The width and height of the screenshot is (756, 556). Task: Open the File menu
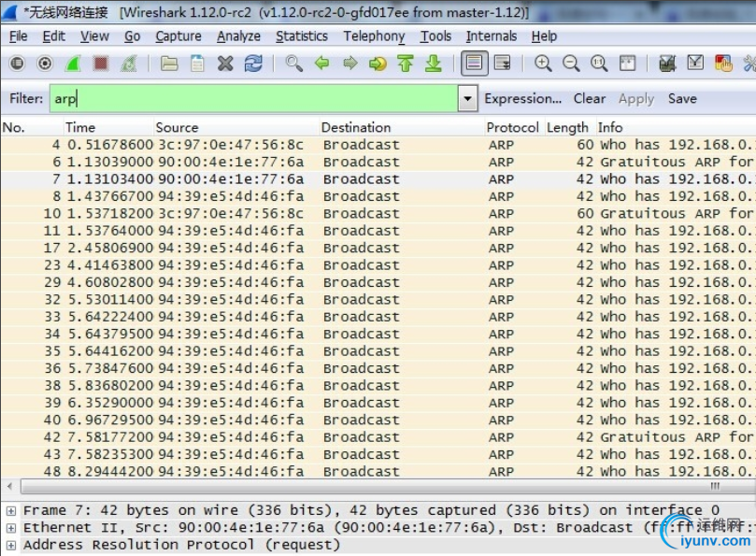pyautogui.click(x=19, y=36)
